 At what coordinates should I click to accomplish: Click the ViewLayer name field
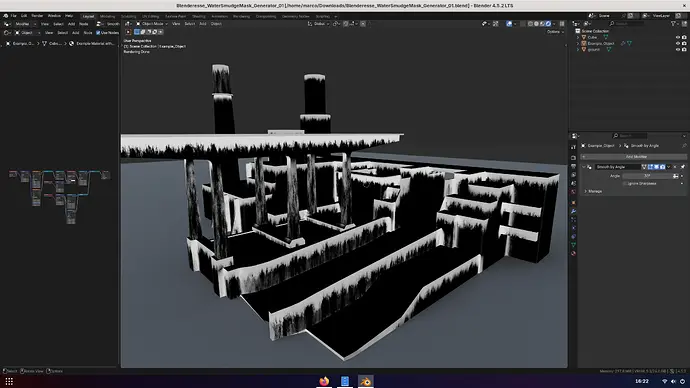point(662,16)
